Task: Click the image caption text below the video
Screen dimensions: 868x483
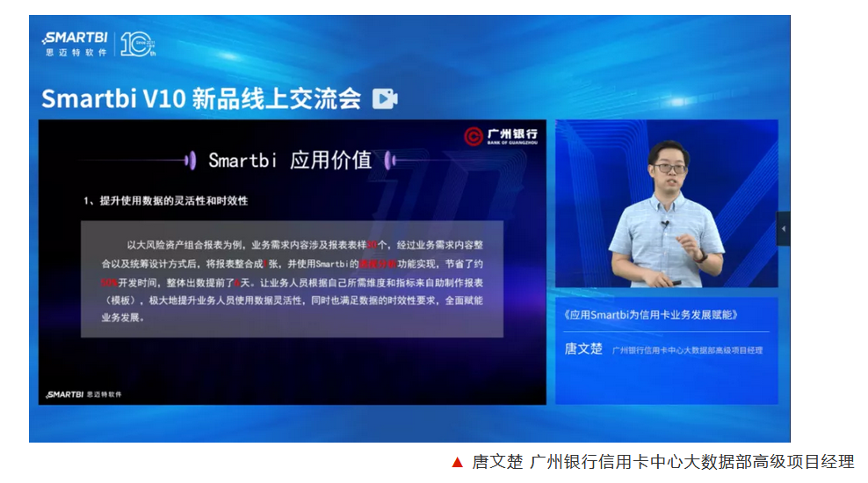Action: tap(662, 462)
